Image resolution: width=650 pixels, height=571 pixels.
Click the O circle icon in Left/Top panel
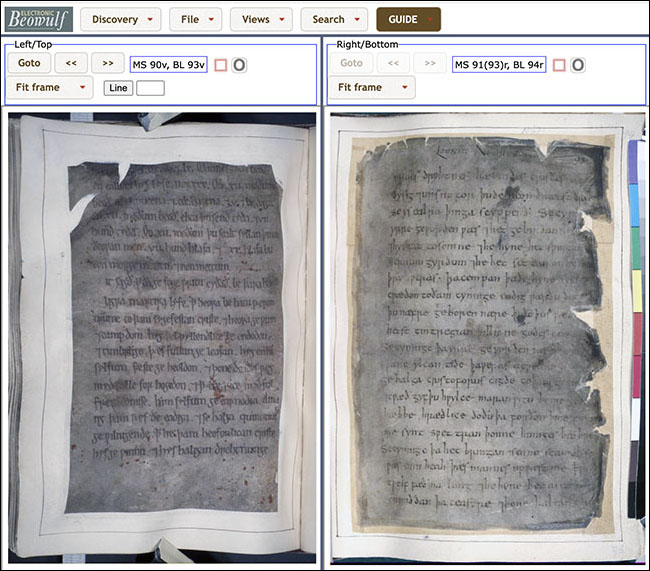(239, 65)
